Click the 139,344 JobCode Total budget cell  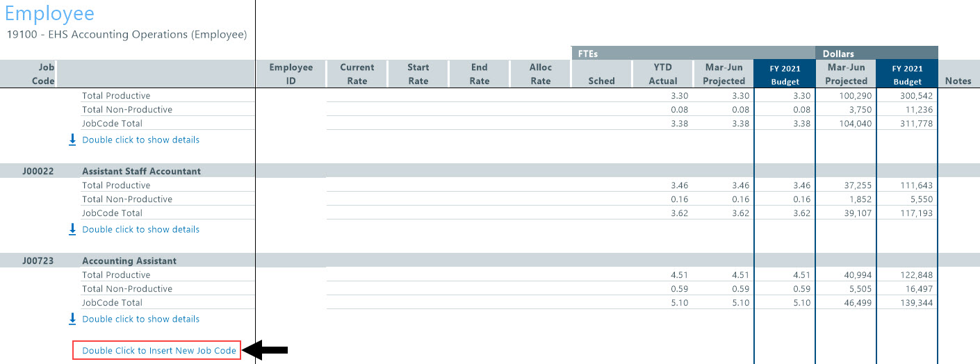coord(916,303)
